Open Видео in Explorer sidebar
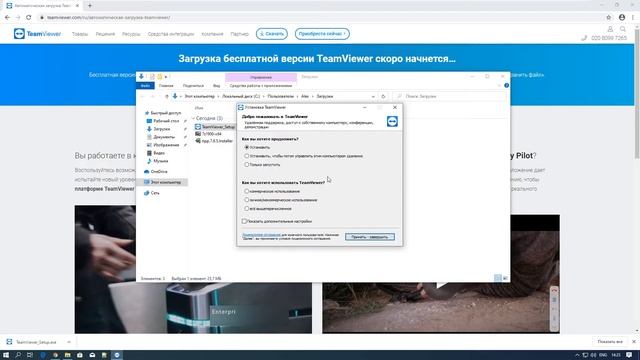This screenshot has width=640, height=360. tap(156, 153)
